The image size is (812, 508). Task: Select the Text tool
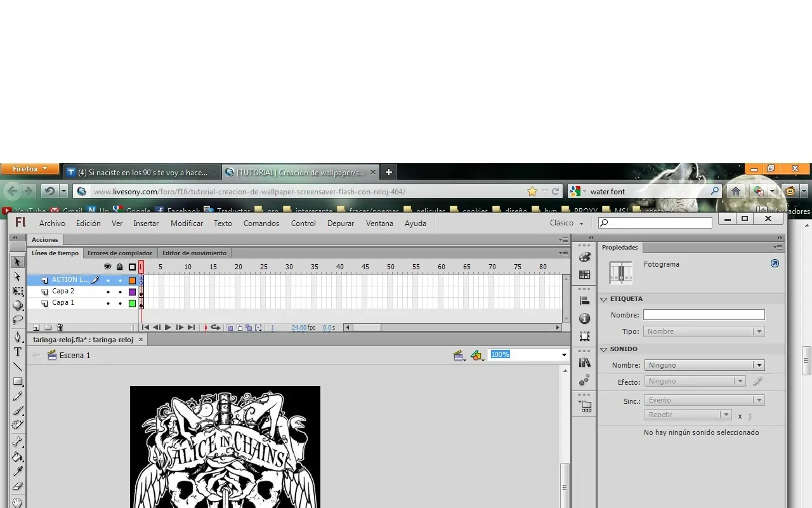tap(18, 352)
